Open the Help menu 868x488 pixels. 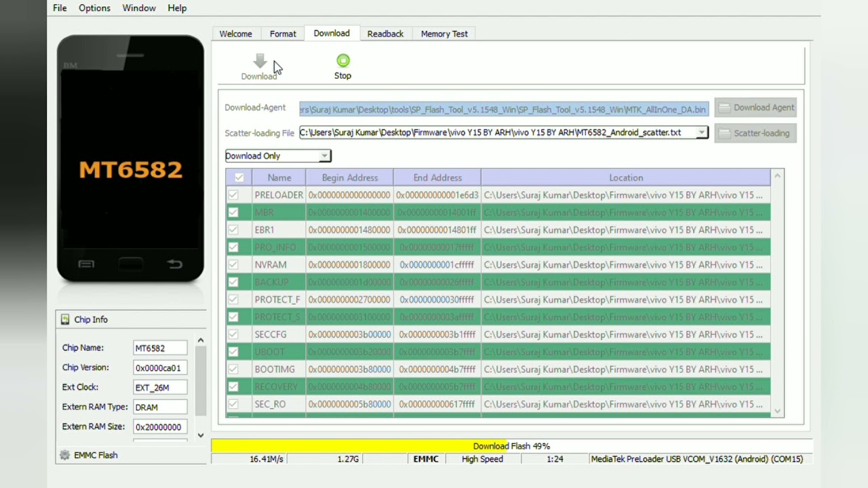pos(177,8)
